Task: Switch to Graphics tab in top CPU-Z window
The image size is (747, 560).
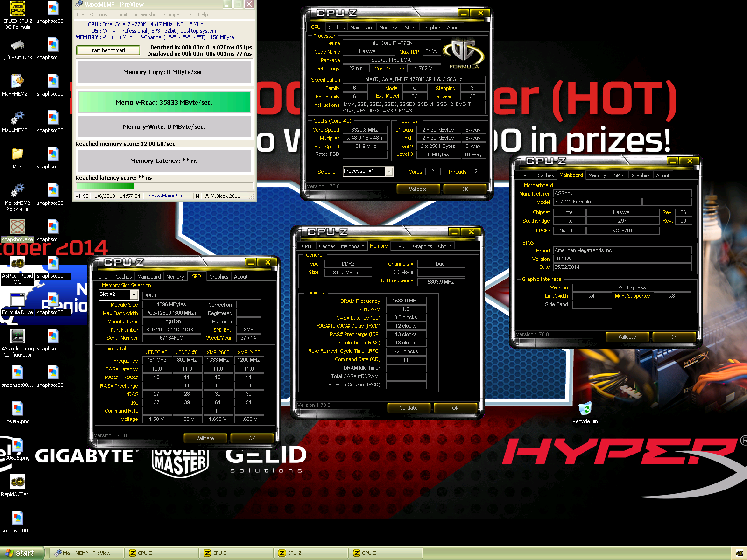Action: 431,28
